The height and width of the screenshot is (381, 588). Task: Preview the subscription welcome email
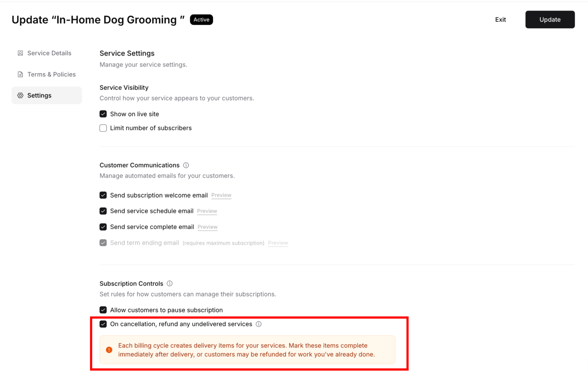[221, 195]
